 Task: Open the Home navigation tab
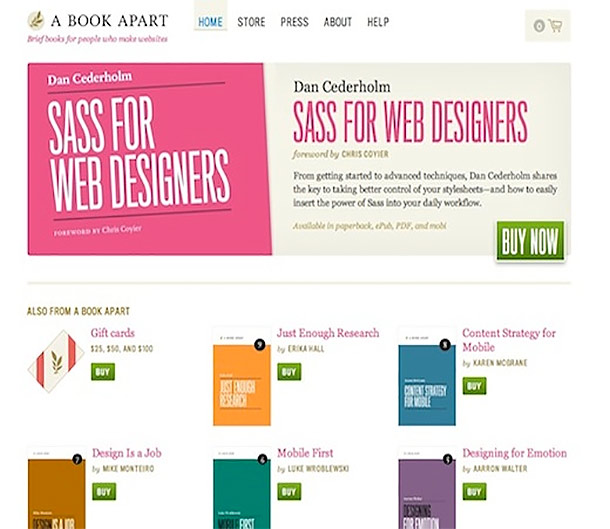pyautogui.click(x=210, y=22)
